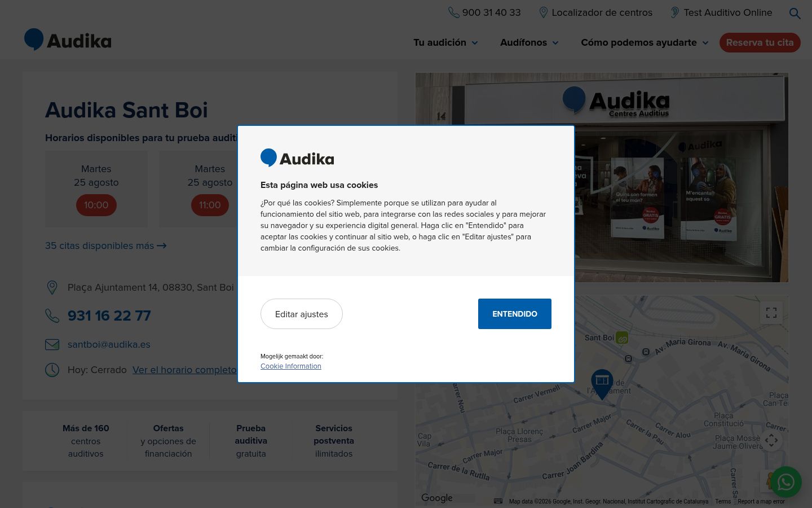Click the location pin for Localizador de centros
The height and width of the screenshot is (508, 812).
point(543,12)
